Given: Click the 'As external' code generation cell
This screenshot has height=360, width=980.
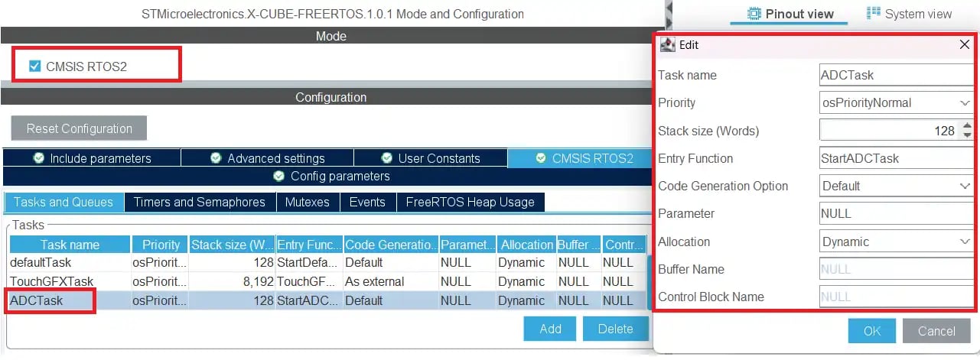Looking at the screenshot, I should click(391, 281).
